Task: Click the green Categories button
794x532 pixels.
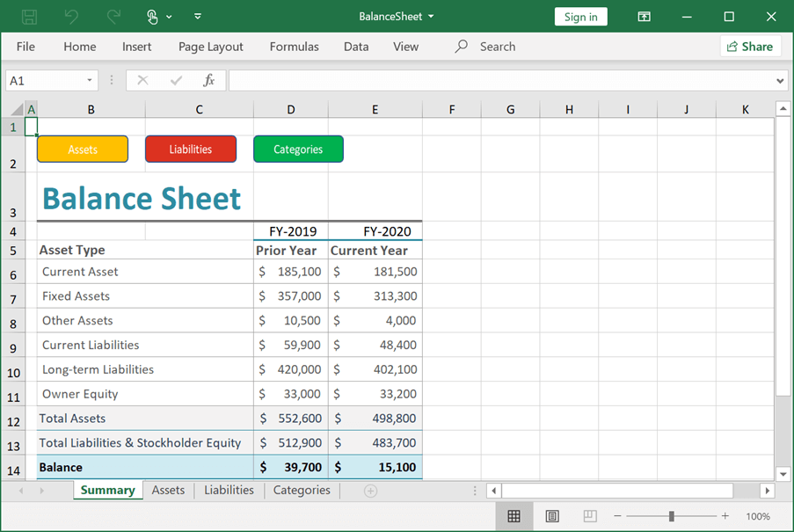Action: pyautogui.click(x=298, y=149)
